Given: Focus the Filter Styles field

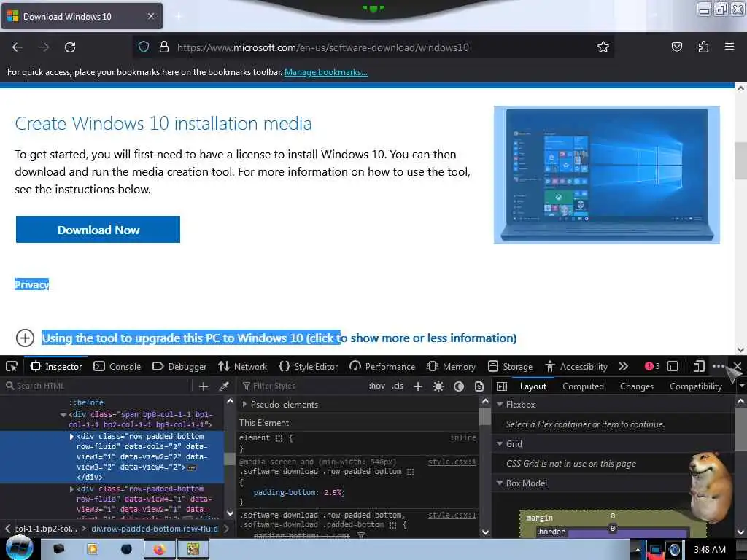Looking at the screenshot, I should (x=303, y=386).
